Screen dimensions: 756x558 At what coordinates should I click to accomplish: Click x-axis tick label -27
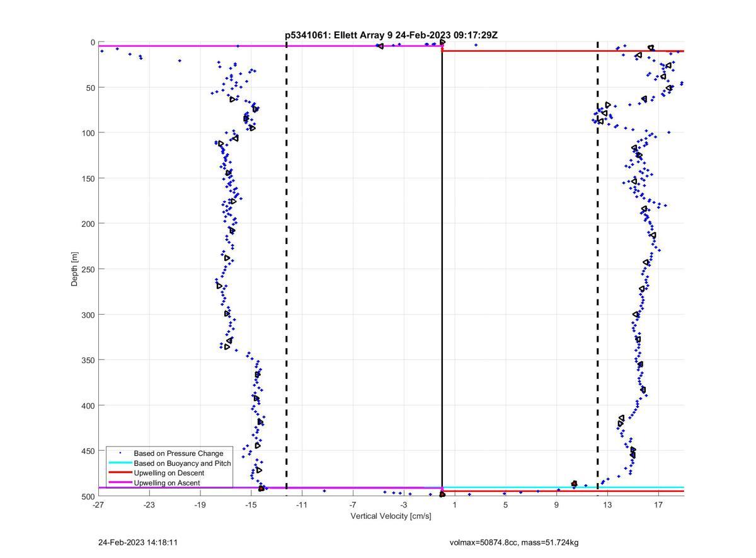click(98, 504)
